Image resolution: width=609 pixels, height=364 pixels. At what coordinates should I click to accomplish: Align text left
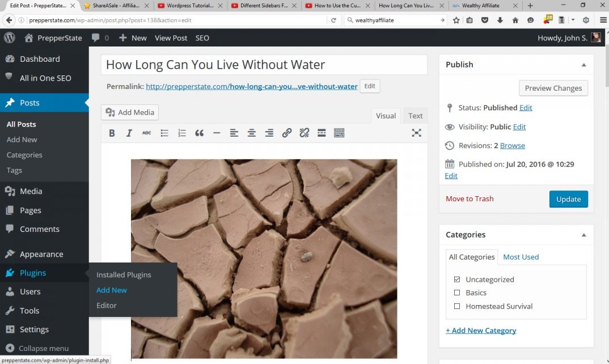point(234,133)
